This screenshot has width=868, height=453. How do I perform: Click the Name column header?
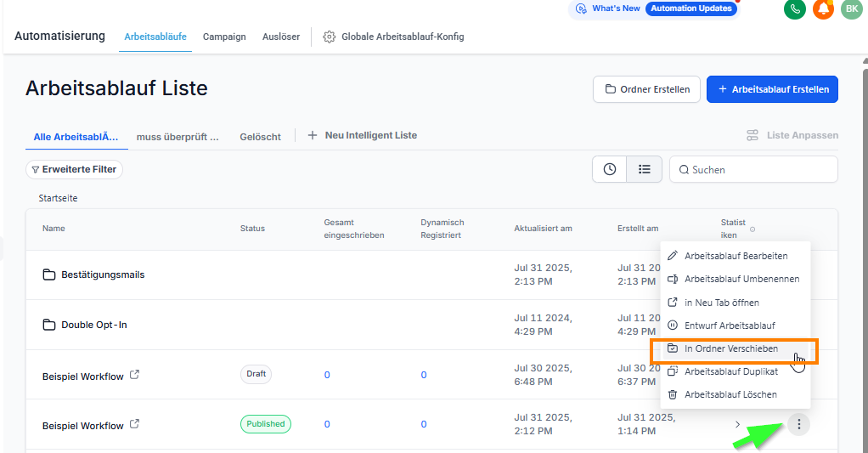click(54, 228)
